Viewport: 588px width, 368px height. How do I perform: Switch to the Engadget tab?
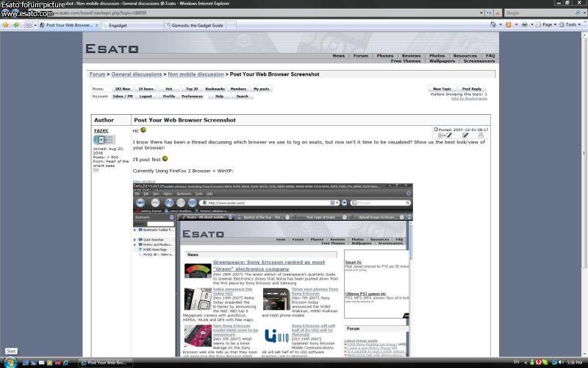132,26
